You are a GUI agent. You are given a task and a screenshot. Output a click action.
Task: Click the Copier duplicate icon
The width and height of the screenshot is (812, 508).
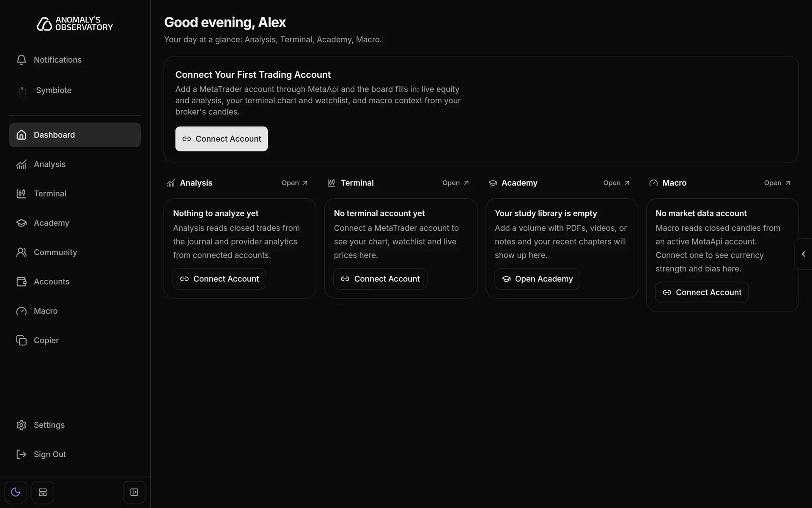pos(21,340)
